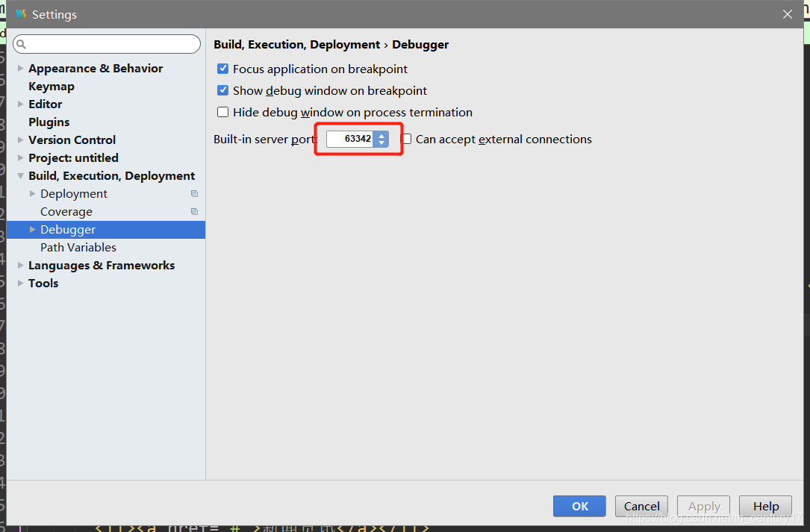Select Appearance & Behavior label in tree
810x532 pixels.
pos(96,68)
